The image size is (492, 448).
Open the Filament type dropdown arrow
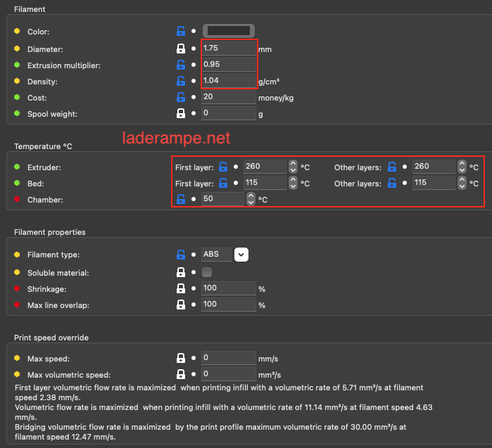tap(241, 255)
